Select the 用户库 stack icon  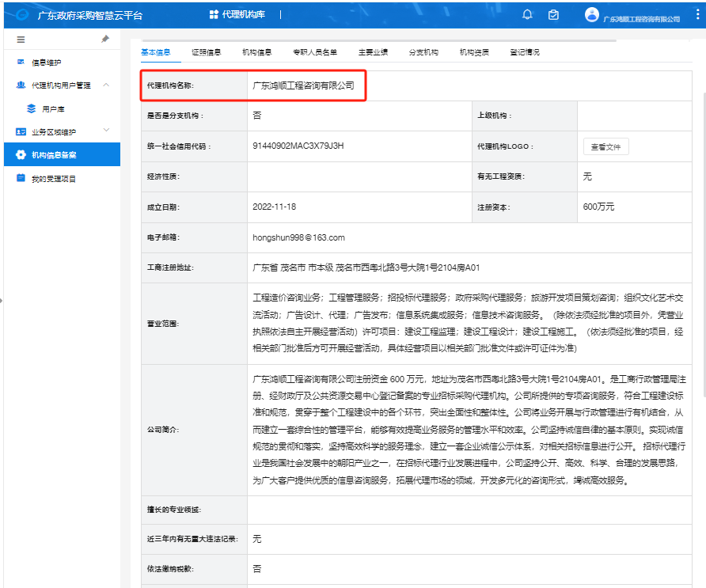click(x=31, y=108)
